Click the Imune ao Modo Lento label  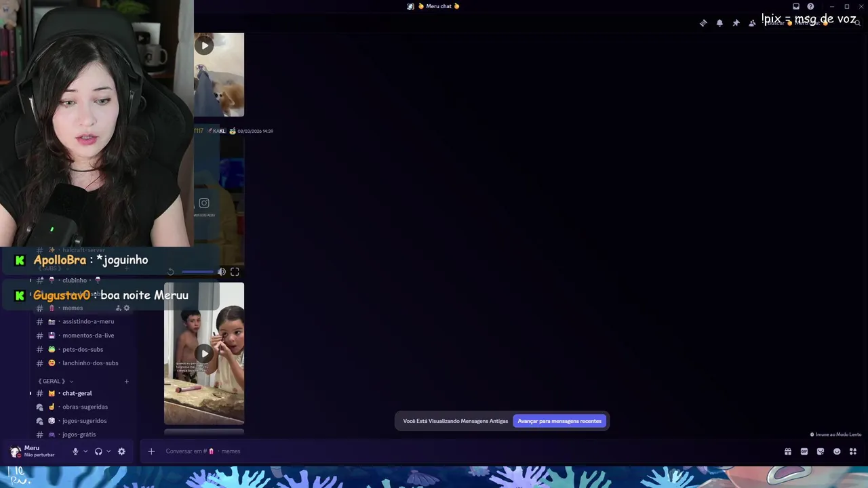pos(836,434)
